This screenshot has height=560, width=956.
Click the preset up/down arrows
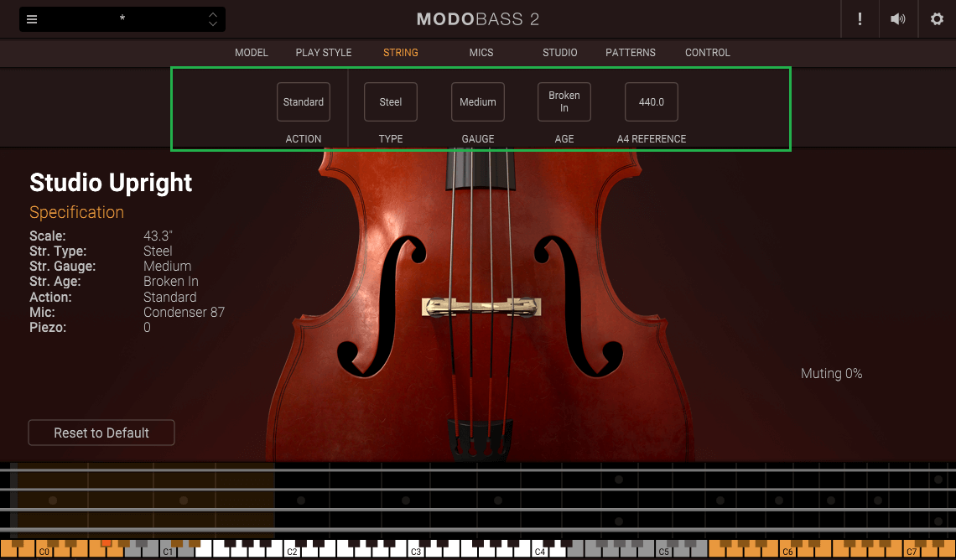click(x=213, y=19)
